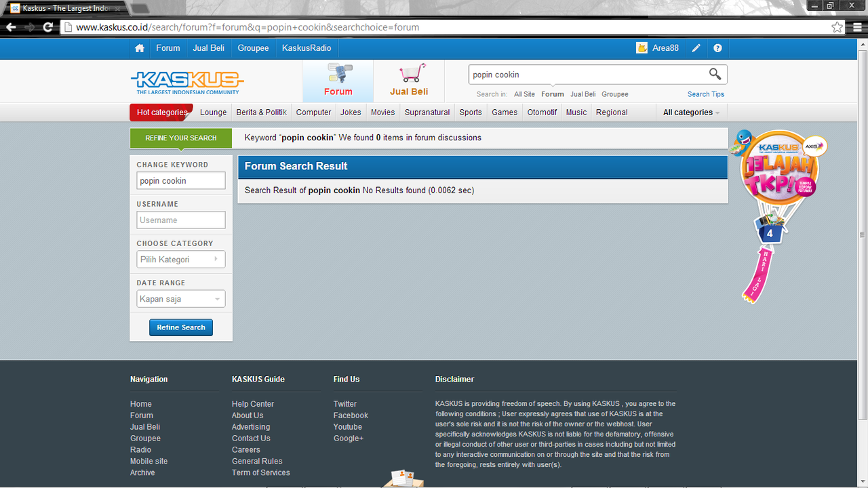Open the Supranatural category
Screen dimensions: 868x488
click(427, 113)
